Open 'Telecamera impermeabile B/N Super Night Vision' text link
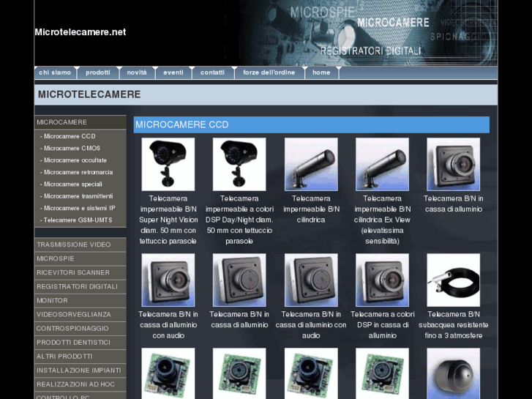This screenshot has width=532, height=399. [x=168, y=220]
